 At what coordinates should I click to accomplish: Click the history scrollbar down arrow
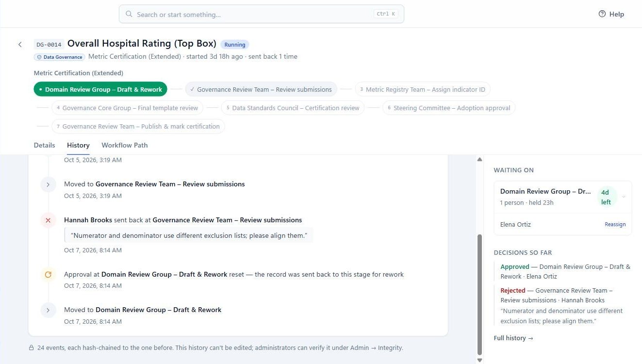pyautogui.click(x=480, y=360)
